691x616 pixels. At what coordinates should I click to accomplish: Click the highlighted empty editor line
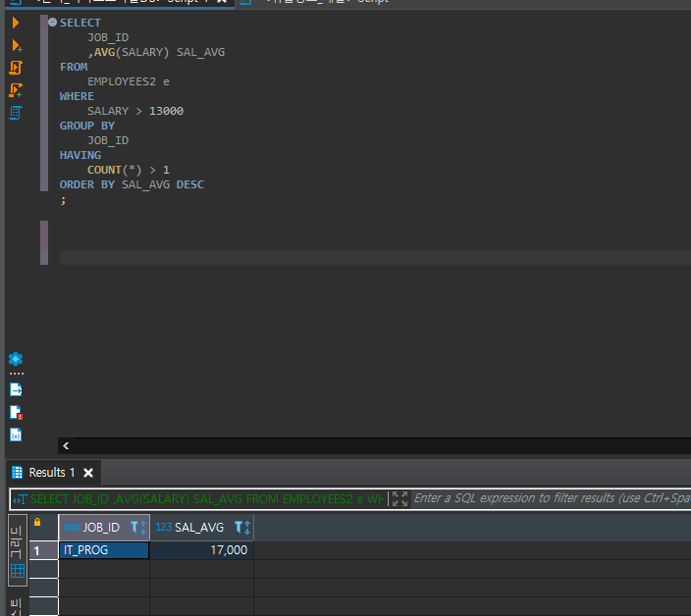pyautogui.click(x=375, y=258)
